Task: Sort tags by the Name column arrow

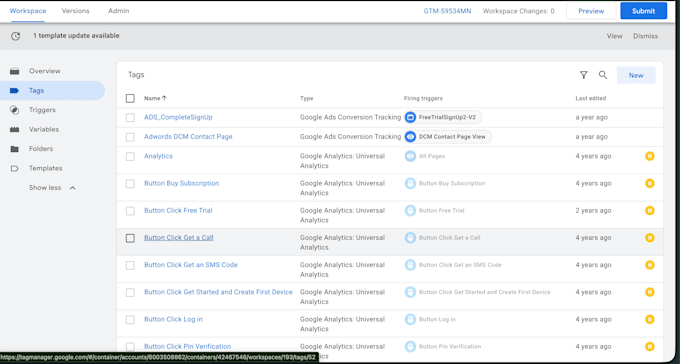Action: click(x=164, y=98)
